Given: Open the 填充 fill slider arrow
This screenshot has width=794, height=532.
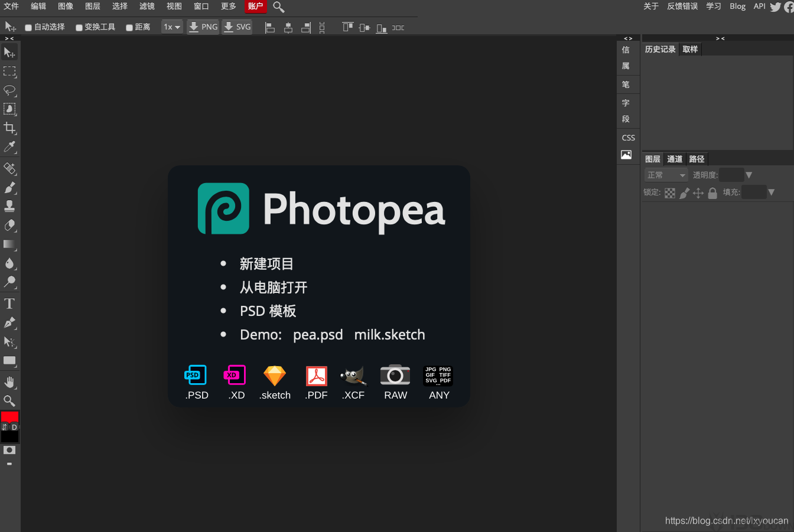Looking at the screenshot, I should [771, 192].
